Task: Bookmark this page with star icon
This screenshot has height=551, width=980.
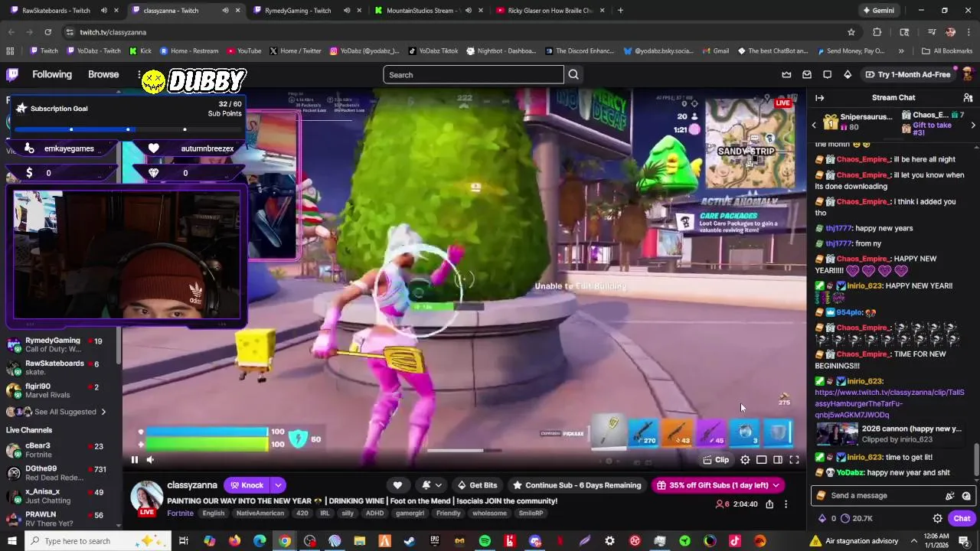Action: 851,32
